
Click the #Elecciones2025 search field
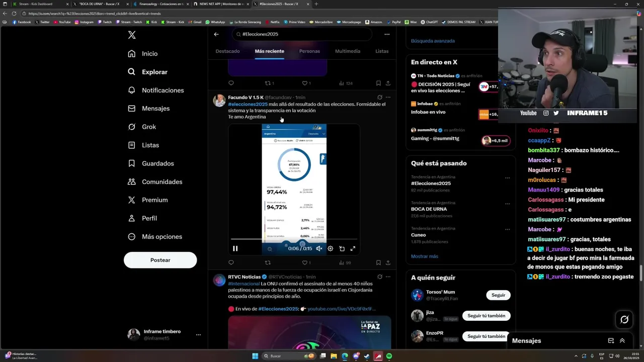coord(302,34)
